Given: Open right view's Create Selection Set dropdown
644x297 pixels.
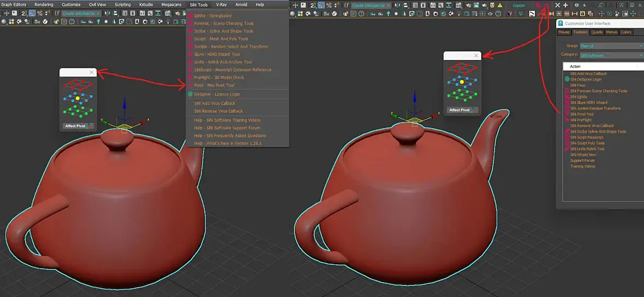Looking at the screenshot, I should tap(371, 5).
